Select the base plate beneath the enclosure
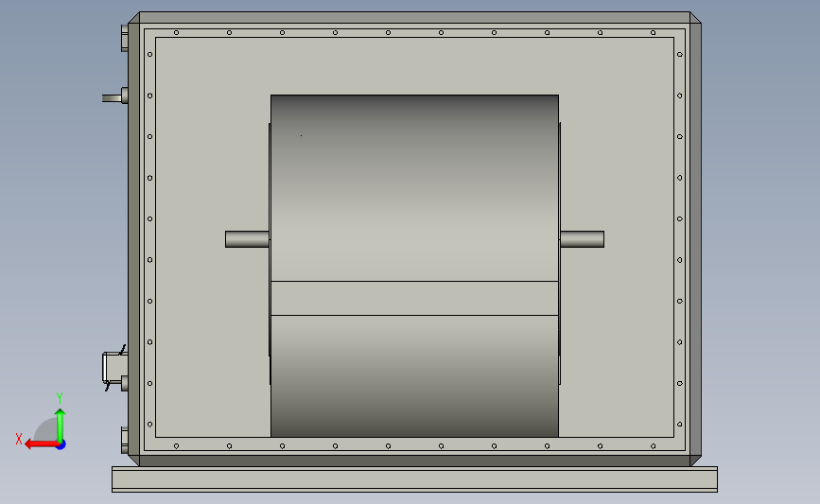Screen dimensions: 820x504 [414, 479]
